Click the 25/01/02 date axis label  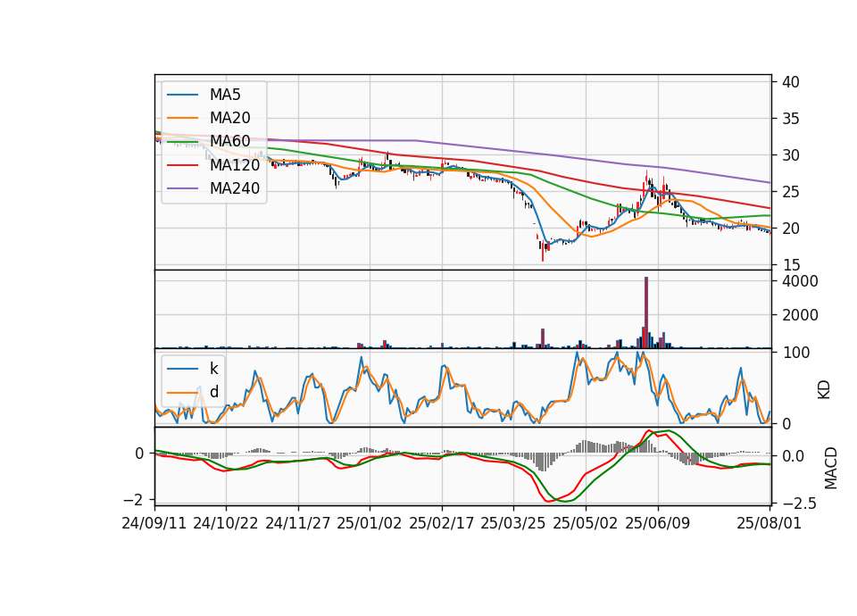pyautogui.click(x=370, y=523)
